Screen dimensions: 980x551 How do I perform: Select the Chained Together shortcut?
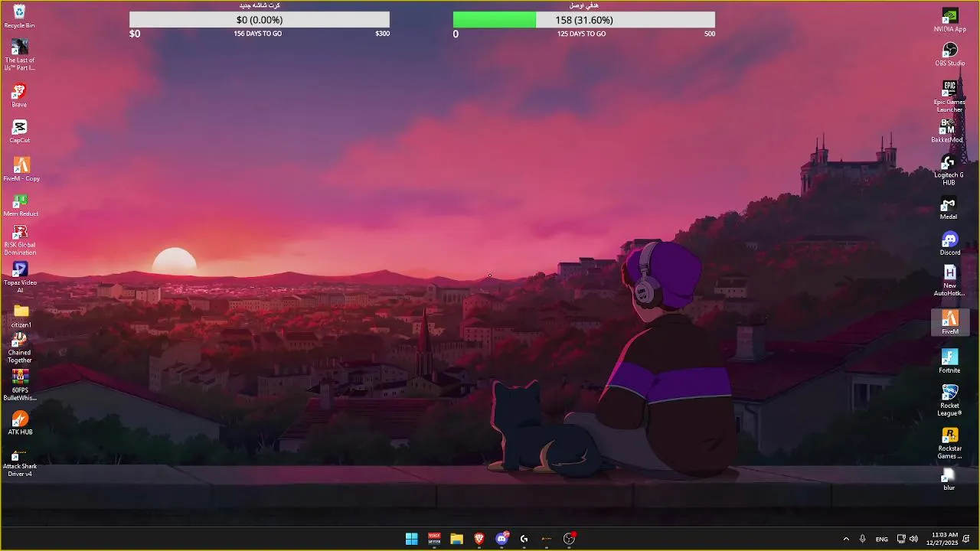pos(20,348)
